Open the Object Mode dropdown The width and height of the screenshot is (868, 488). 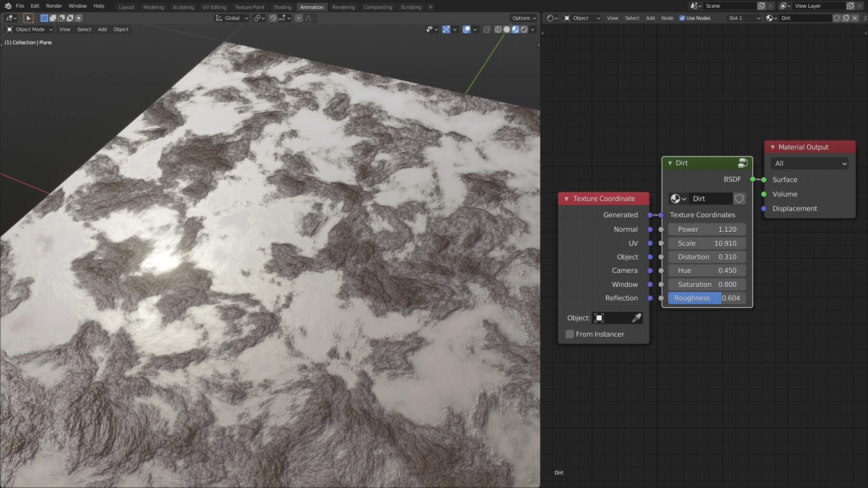(29, 29)
